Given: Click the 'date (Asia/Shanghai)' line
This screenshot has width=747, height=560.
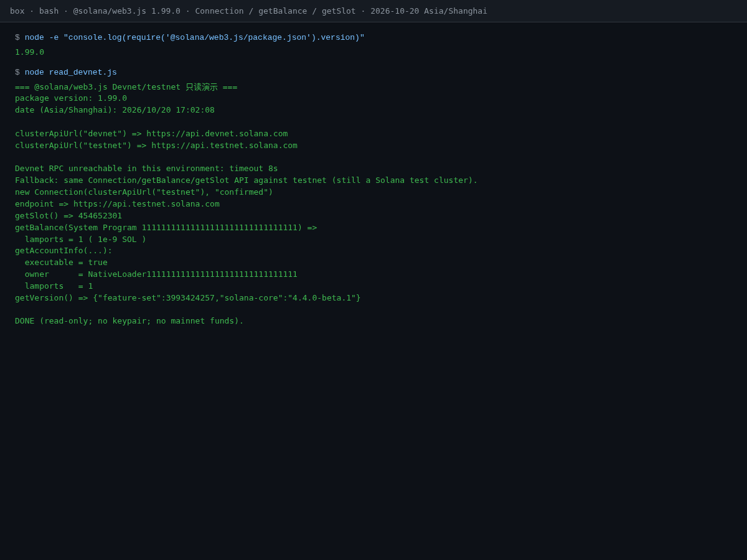Looking at the screenshot, I should coord(115,110).
